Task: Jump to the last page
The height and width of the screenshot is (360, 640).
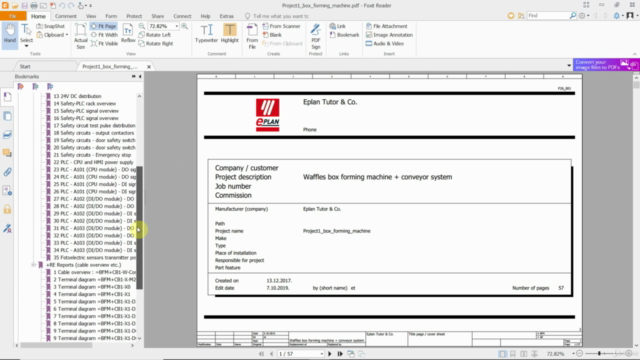Action: click(x=340, y=354)
